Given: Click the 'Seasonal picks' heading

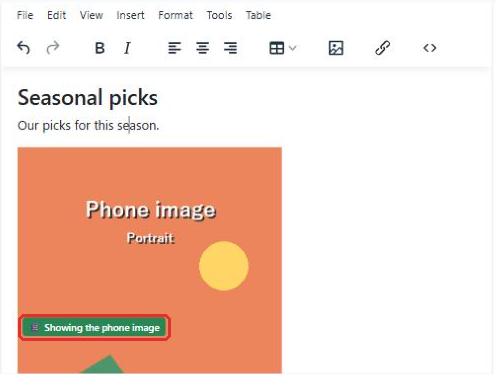Looking at the screenshot, I should pos(88,98).
